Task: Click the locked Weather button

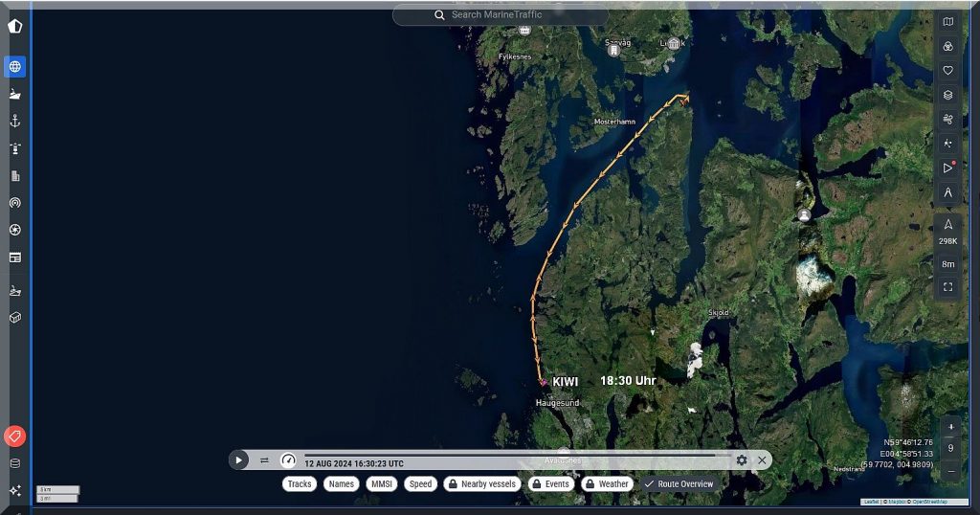Action: pos(608,484)
